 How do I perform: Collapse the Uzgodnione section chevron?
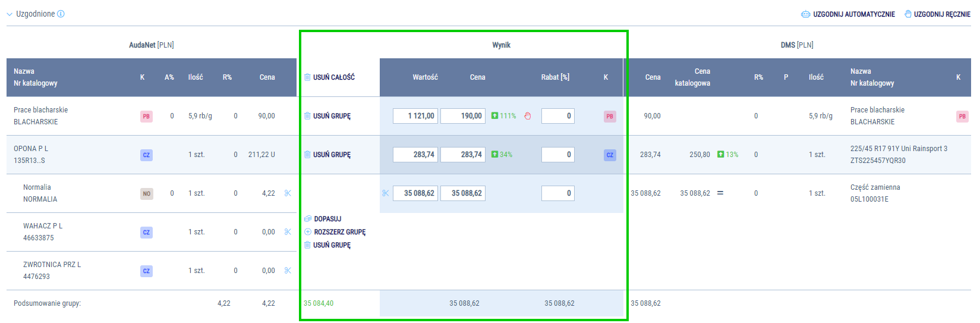click(x=10, y=14)
